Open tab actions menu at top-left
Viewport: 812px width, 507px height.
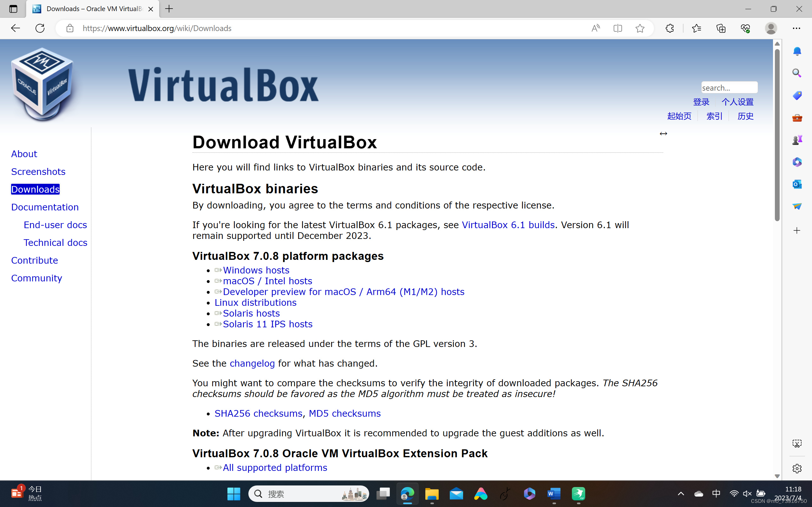[x=13, y=9]
